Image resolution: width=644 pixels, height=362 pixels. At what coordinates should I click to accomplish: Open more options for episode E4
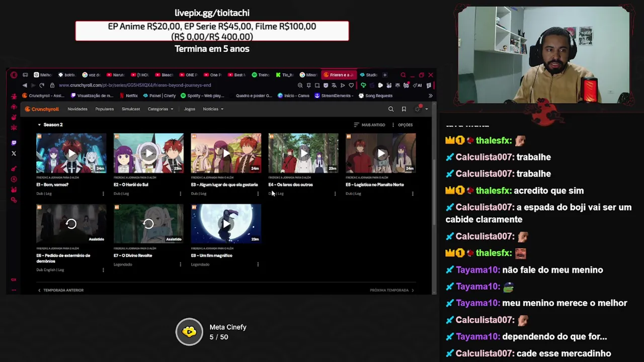point(335,194)
